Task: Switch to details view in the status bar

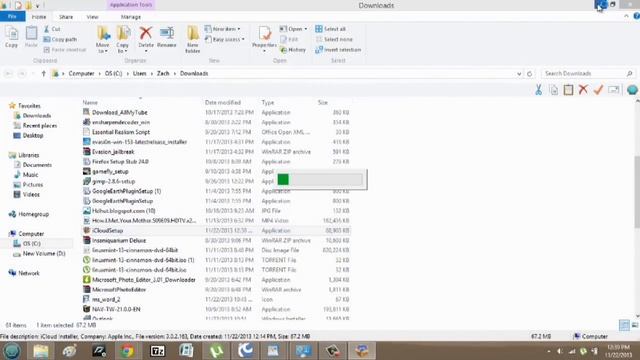Action: pyautogui.click(x=624, y=325)
